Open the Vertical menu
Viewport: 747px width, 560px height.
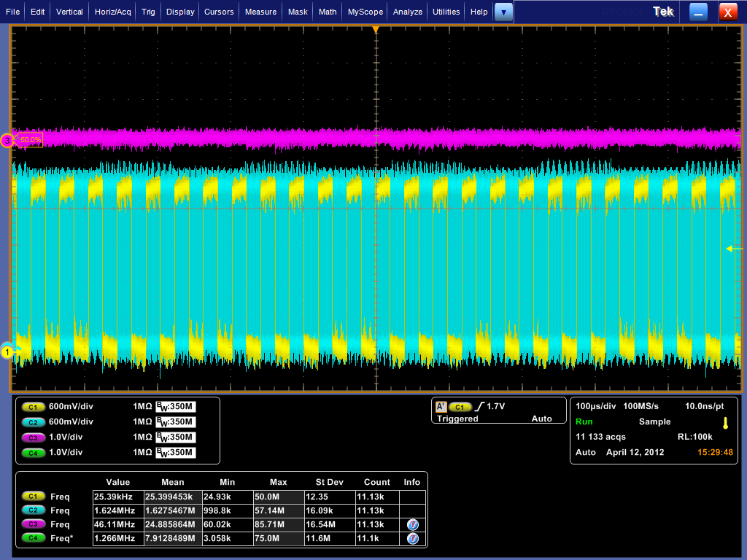(x=69, y=12)
